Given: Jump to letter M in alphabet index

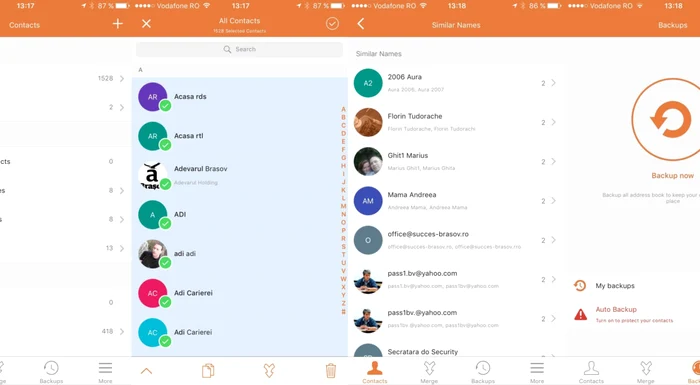Looking at the screenshot, I should 343,206.
